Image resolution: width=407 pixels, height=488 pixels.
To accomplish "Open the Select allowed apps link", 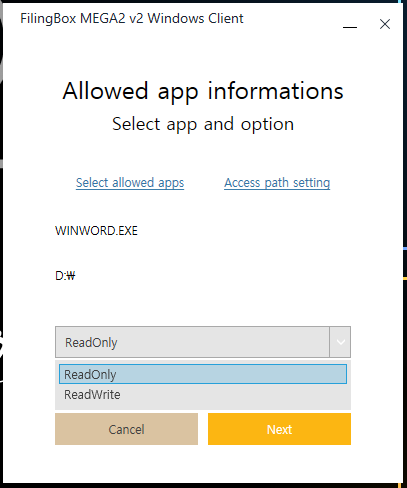I will pos(130,183).
